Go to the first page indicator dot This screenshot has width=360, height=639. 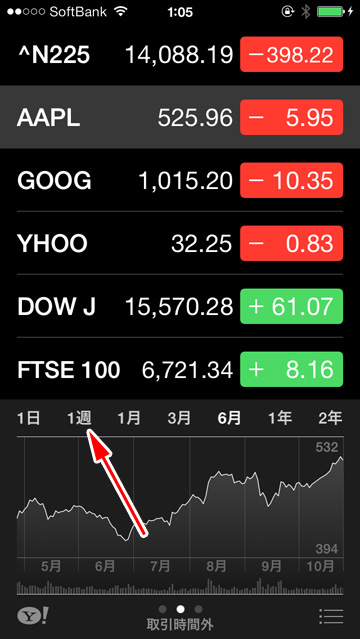162,609
